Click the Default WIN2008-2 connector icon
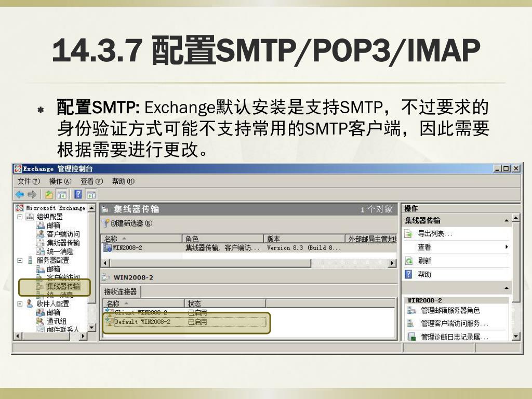This screenshot has height=399, width=532. coord(109,321)
